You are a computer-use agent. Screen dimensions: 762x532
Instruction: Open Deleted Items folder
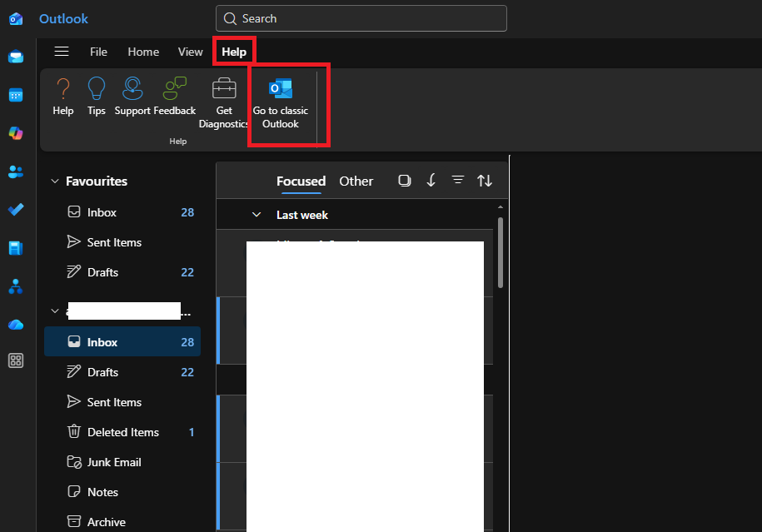pyautogui.click(x=122, y=432)
